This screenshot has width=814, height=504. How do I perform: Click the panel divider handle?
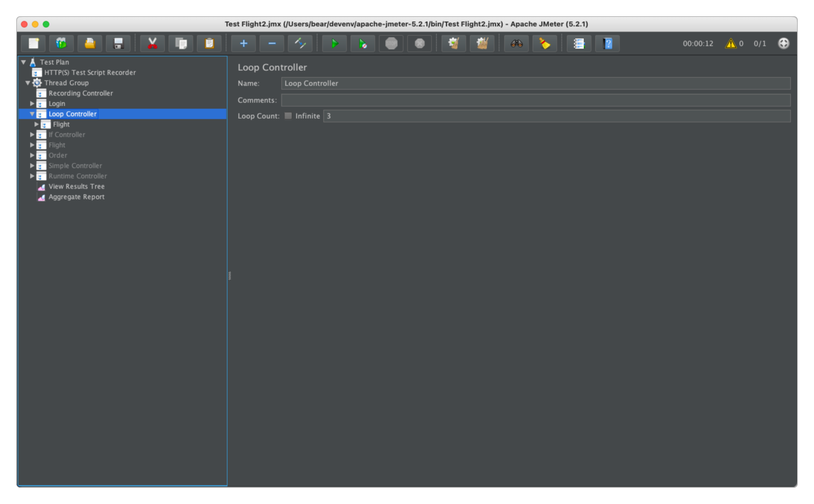[x=229, y=276]
